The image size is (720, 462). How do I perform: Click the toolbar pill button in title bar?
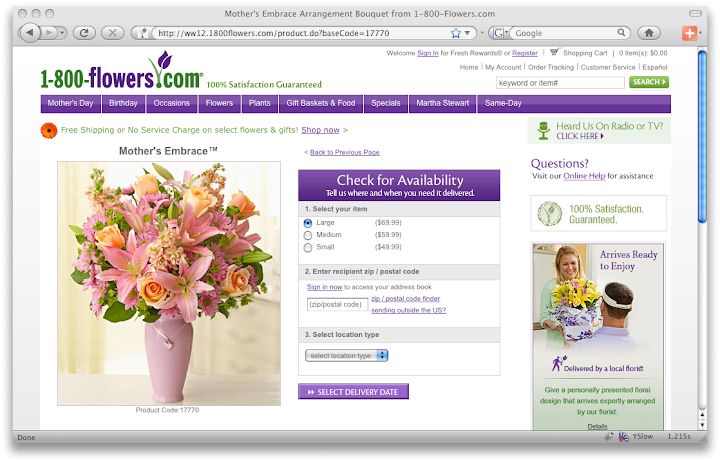pos(695,14)
